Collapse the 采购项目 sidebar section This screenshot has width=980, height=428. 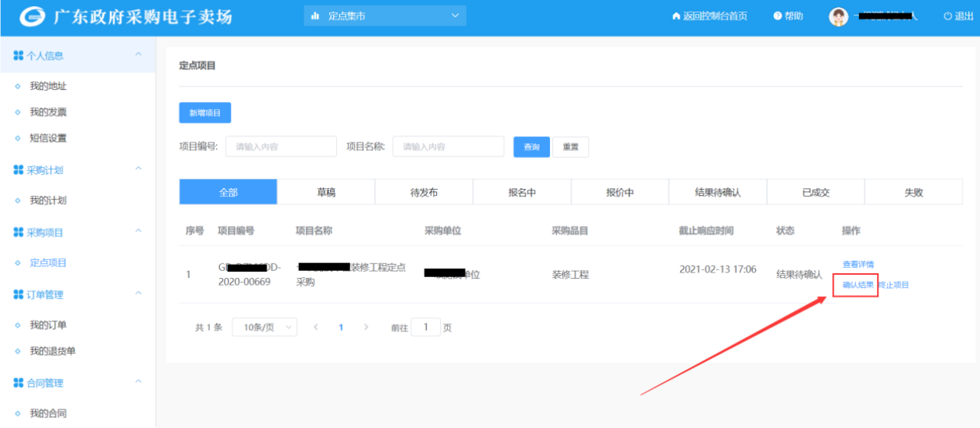pos(139,231)
